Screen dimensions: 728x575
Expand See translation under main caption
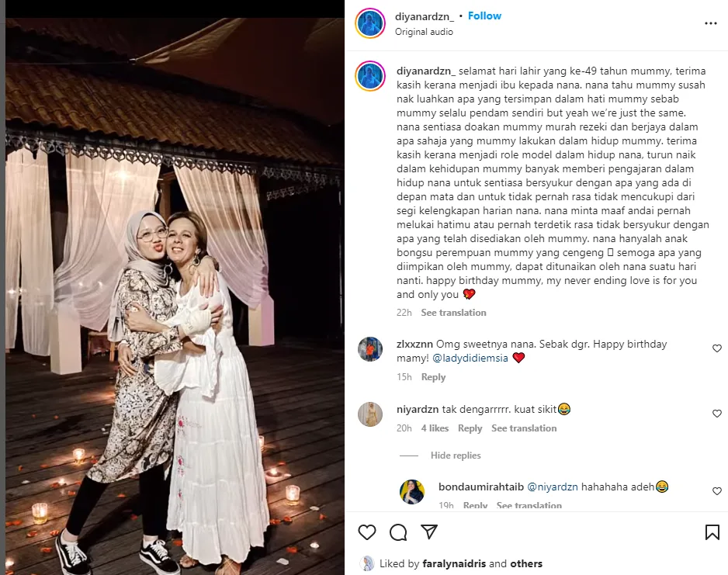point(453,312)
